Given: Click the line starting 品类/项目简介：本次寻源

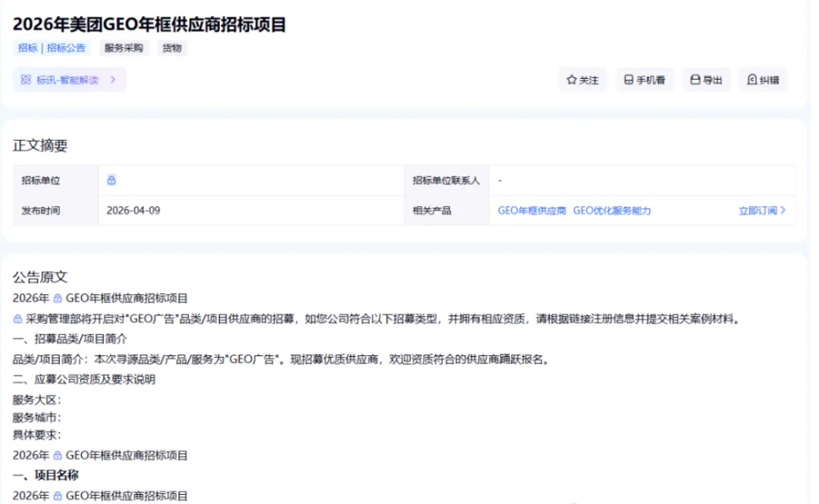Looking at the screenshot, I should [x=281, y=359].
